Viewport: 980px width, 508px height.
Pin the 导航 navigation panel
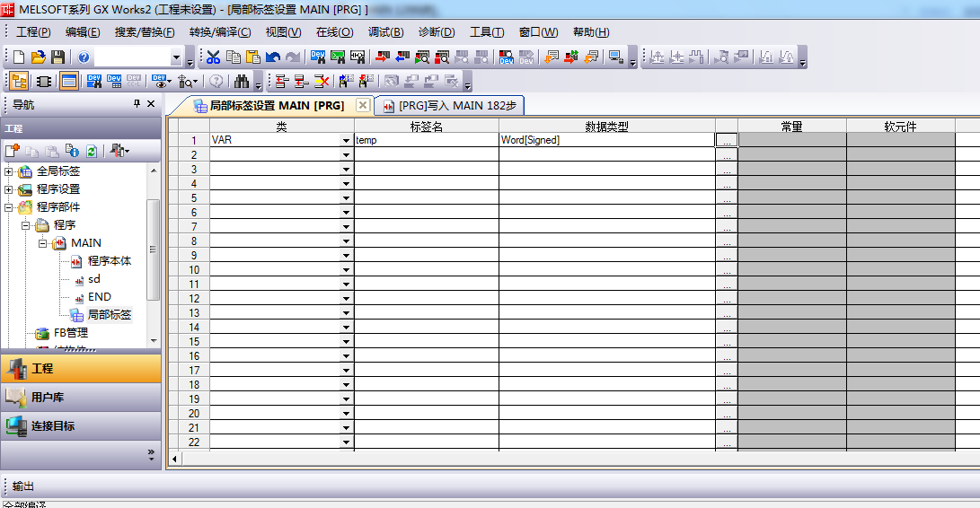(x=137, y=104)
